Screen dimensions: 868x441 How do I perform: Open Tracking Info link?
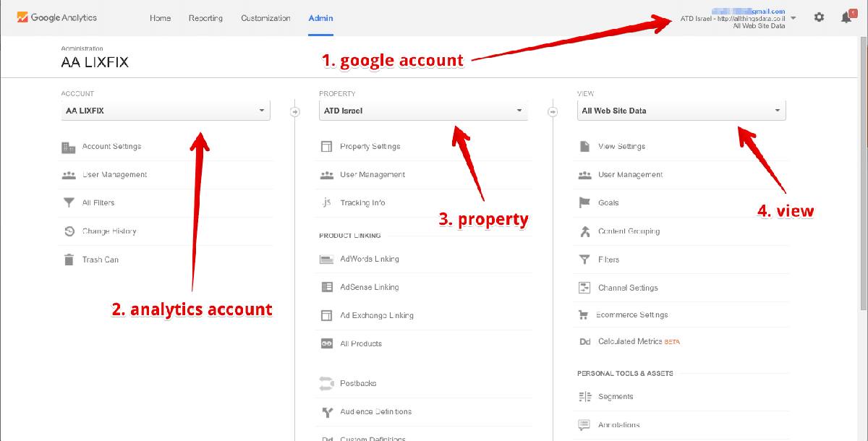tap(362, 203)
